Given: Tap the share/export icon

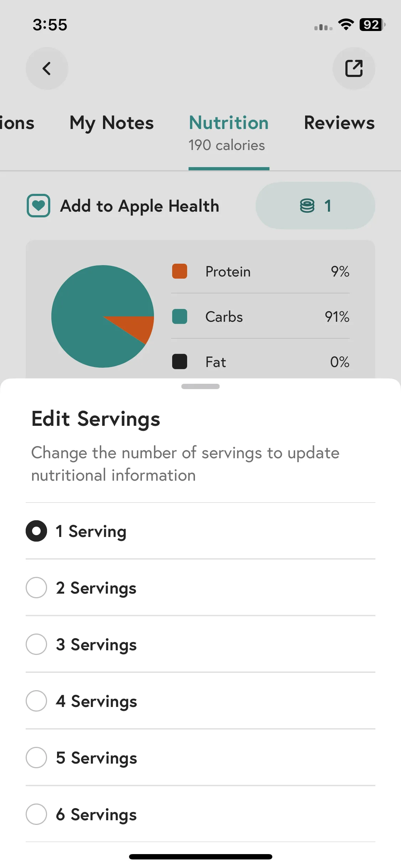Looking at the screenshot, I should [354, 68].
